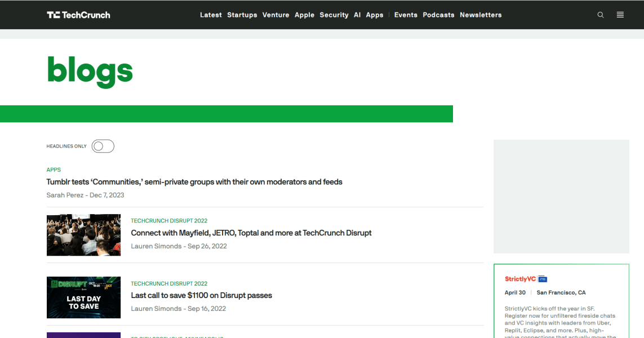Open the Tumblr tests 'Communities' headline

(194, 182)
